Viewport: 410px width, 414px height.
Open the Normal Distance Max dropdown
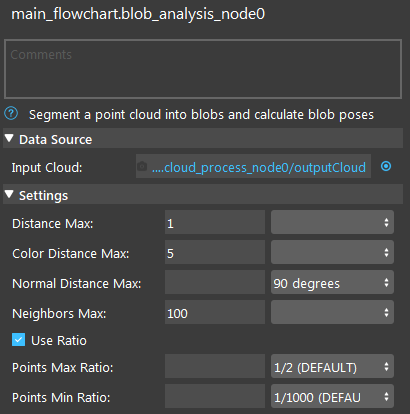[x=332, y=282]
